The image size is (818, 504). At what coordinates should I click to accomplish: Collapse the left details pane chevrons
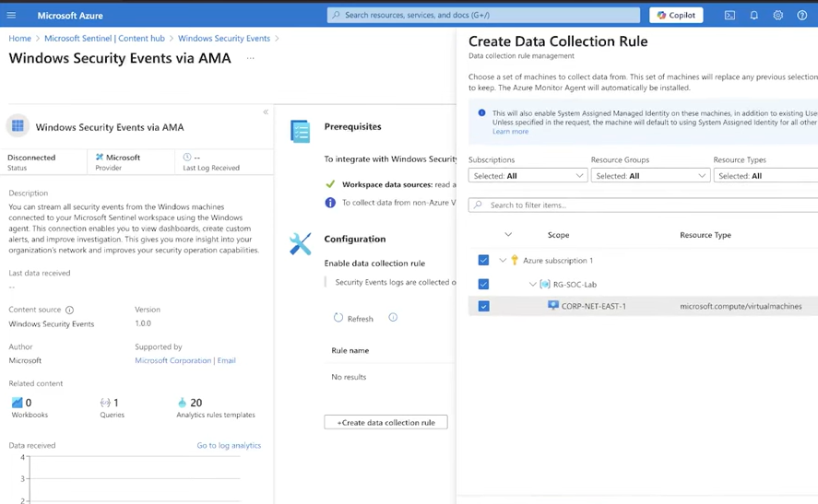coord(266,112)
